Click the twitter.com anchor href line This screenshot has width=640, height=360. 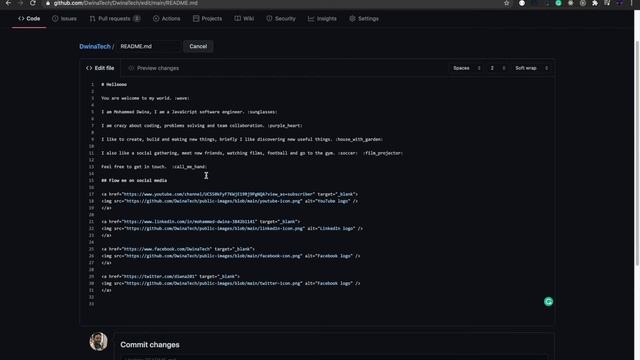tap(170, 276)
